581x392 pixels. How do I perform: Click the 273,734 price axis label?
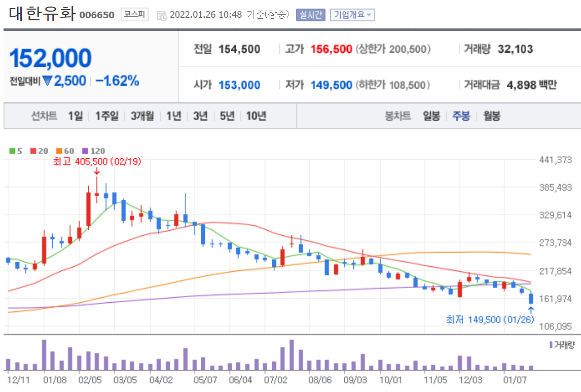pos(556,243)
